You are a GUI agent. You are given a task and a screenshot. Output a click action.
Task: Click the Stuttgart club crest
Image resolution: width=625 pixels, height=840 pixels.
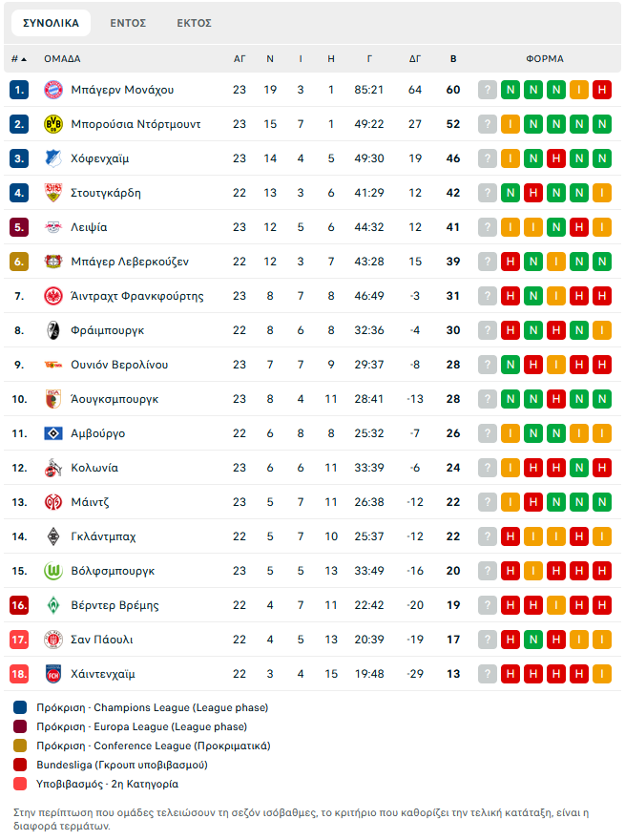click(x=52, y=193)
